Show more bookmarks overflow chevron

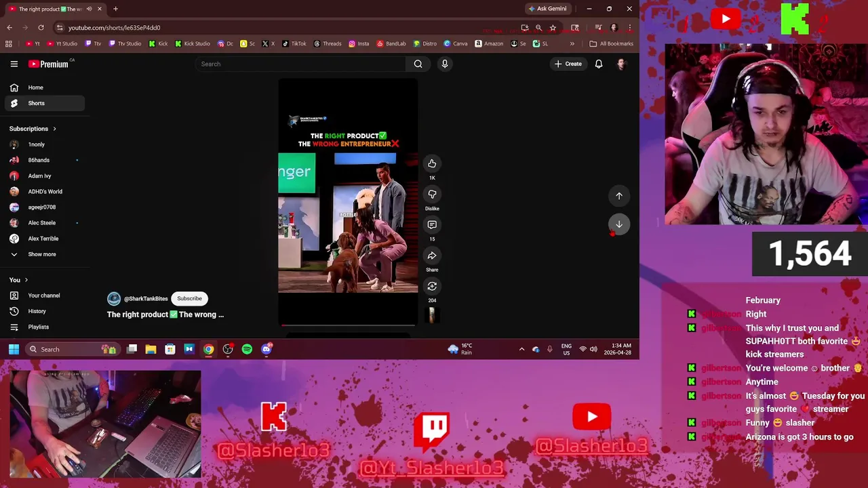[x=572, y=43]
